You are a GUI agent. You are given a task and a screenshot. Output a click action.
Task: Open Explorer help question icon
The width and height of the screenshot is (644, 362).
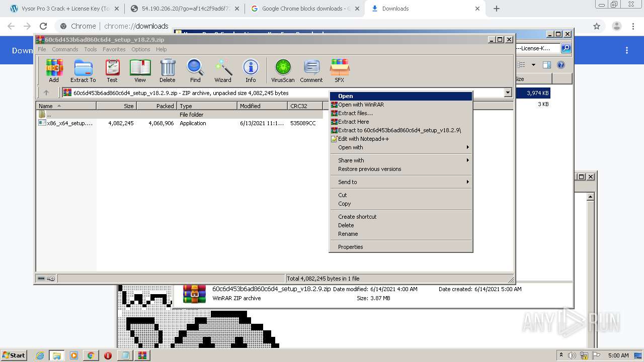561,65
